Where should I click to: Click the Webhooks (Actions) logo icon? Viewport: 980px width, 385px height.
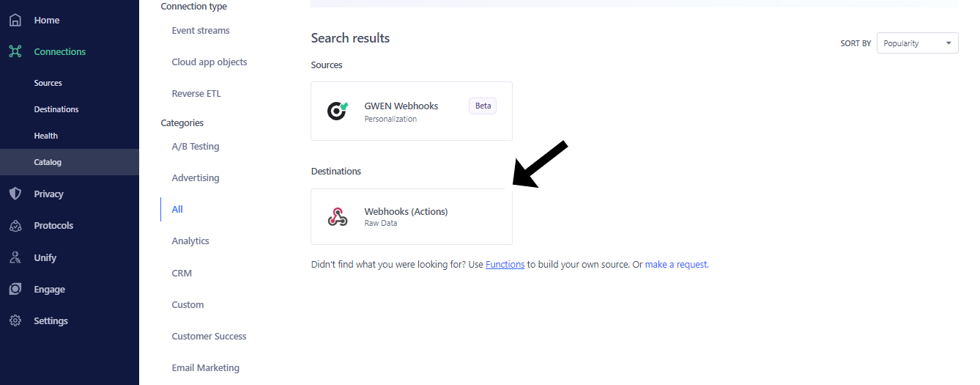click(338, 216)
